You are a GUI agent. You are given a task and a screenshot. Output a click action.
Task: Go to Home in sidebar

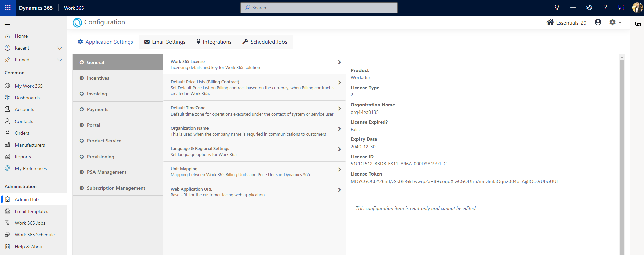pos(34,36)
